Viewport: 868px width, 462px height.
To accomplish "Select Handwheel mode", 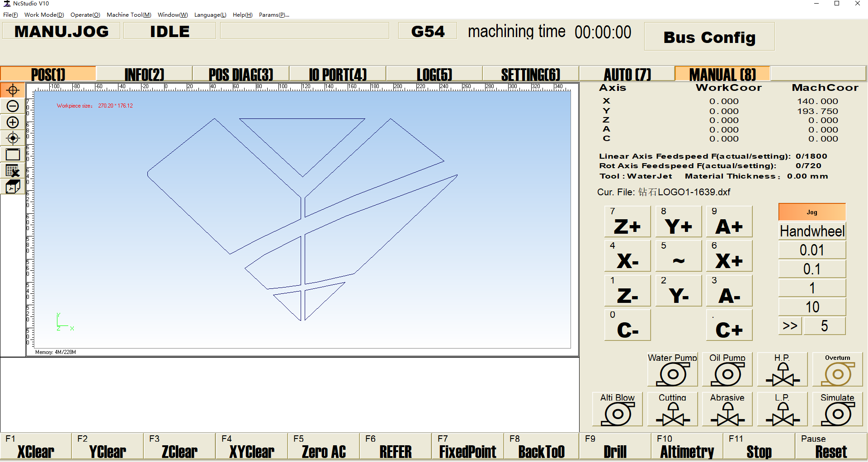I will point(812,231).
